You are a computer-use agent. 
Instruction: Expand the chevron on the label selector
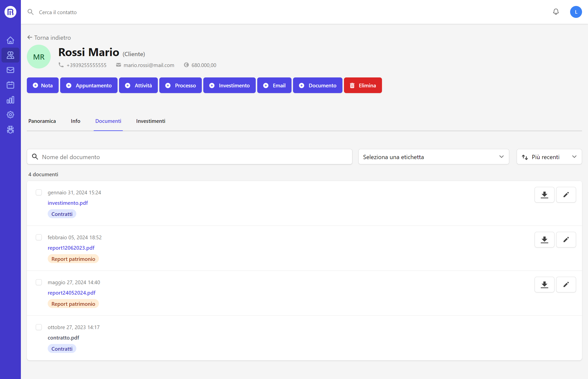pos(502,157)
